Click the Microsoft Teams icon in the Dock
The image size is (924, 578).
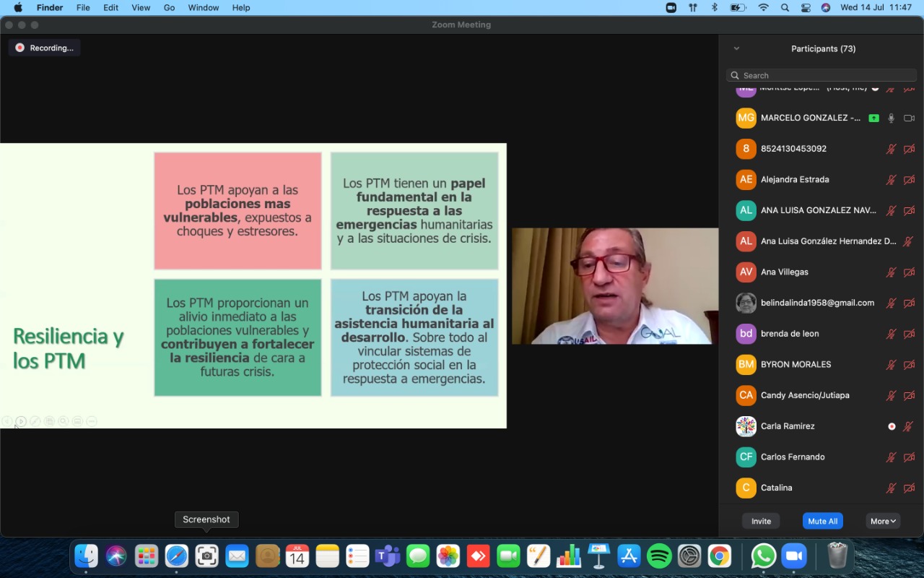388,556
